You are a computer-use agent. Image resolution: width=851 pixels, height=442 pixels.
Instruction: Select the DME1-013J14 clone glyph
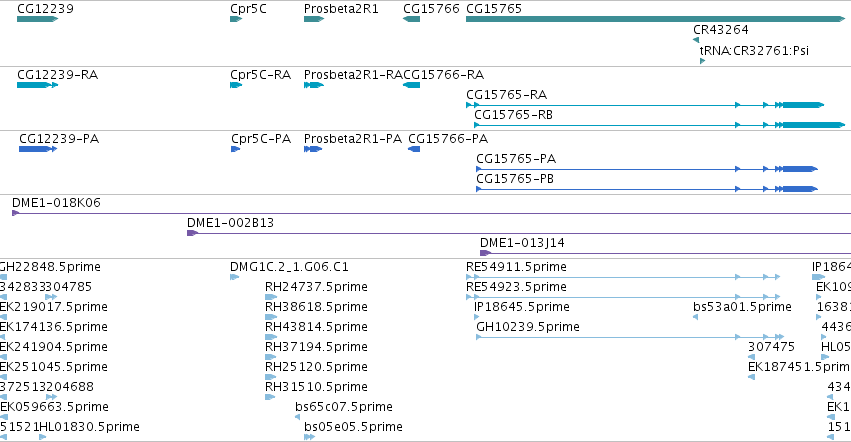pyautogui.click(x=665, y=253)
